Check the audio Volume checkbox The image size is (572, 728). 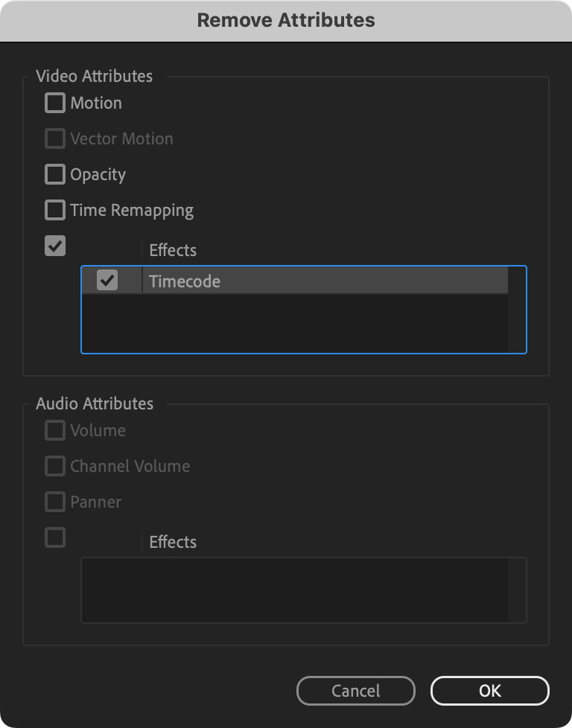pyautogui.click(x=55, y=430)
